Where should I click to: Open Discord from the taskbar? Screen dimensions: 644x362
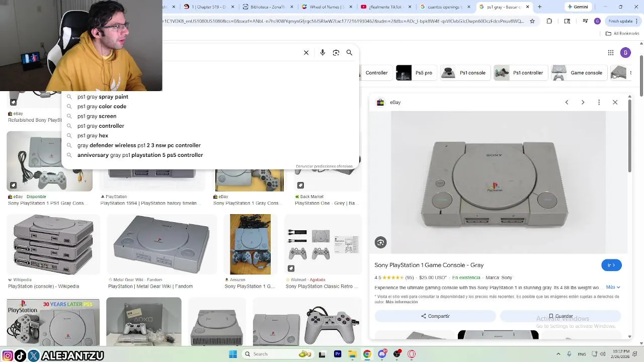[x=382, y=354]
